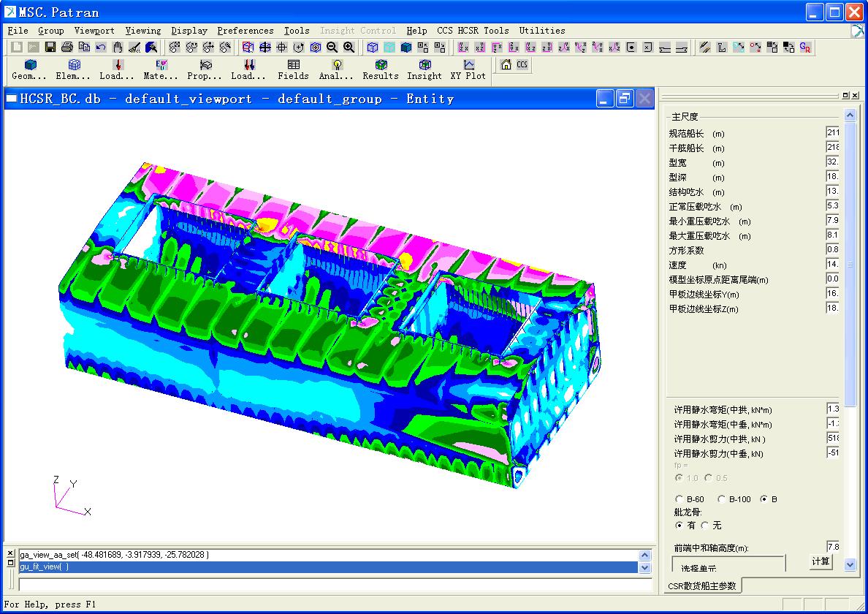868x614 pixels.
Task: Choose 无 for the bilge keel option
Action: click(705, 525)
